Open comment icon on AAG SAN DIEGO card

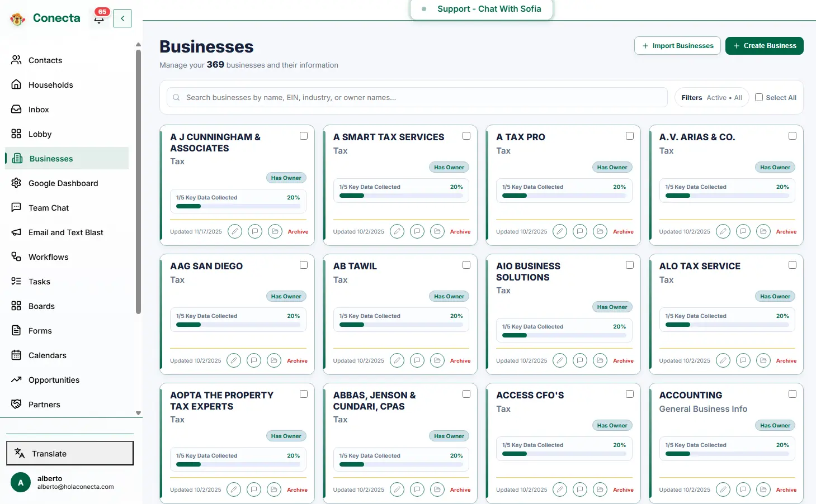(x=254, y=360)
